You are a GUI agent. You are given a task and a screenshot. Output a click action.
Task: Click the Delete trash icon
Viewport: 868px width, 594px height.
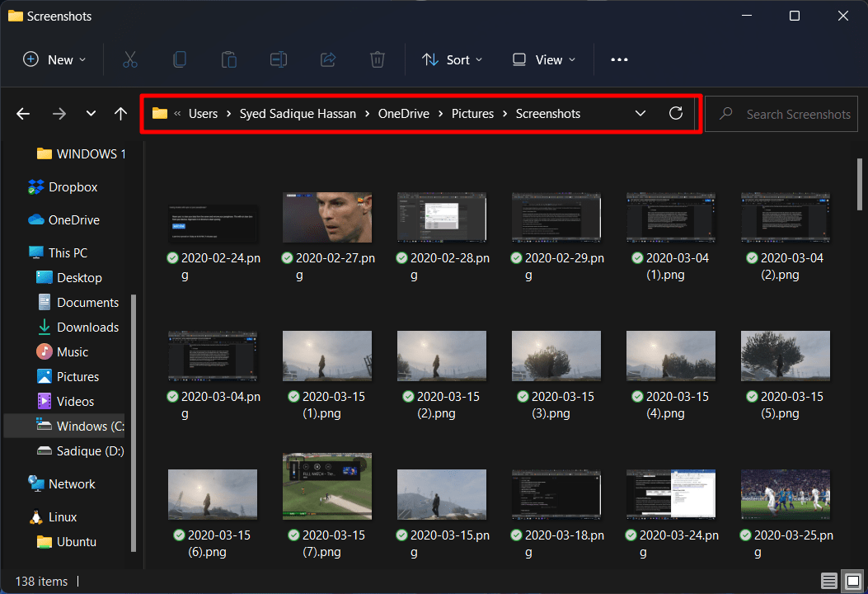coord(378,59)
